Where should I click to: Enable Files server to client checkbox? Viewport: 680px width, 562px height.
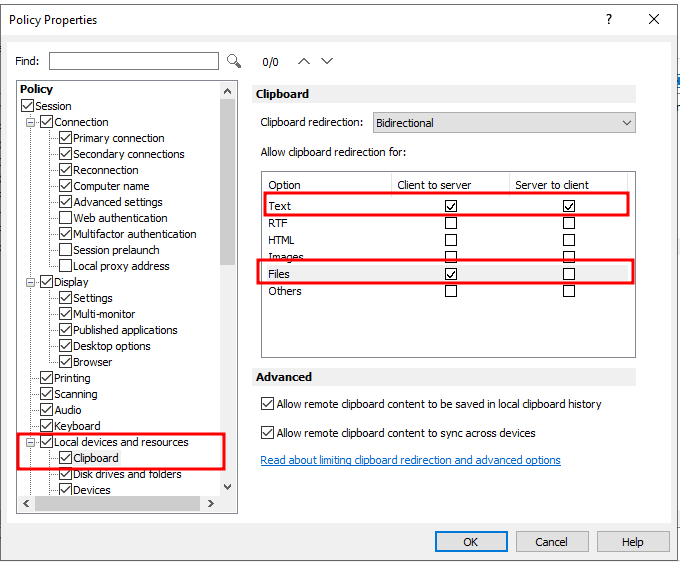569,273
